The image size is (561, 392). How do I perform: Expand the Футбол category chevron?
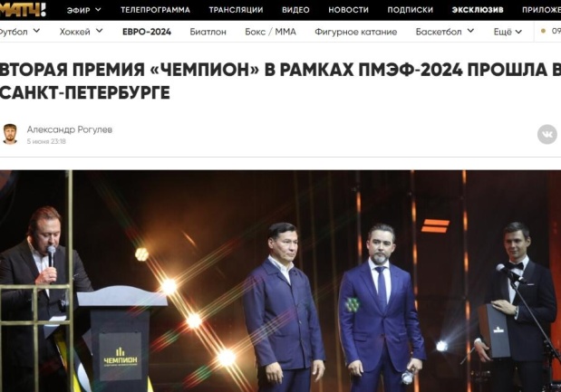pyautogui.click(x=36, y=31)
